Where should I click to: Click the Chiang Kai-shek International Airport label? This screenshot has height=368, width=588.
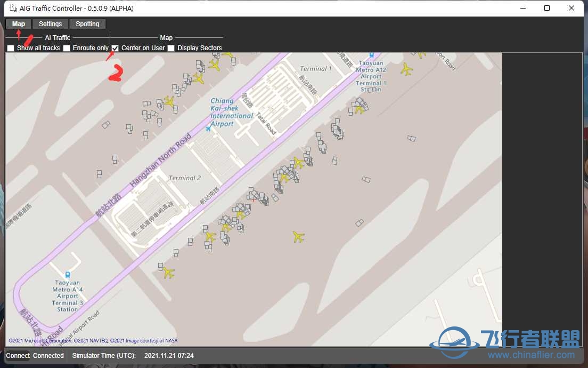[231, 113]
